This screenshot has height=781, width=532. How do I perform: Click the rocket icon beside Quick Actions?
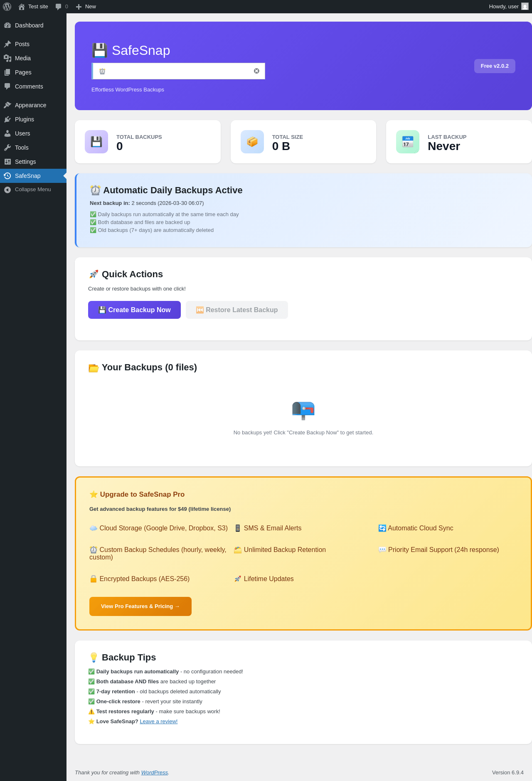(x=94, y=274)
